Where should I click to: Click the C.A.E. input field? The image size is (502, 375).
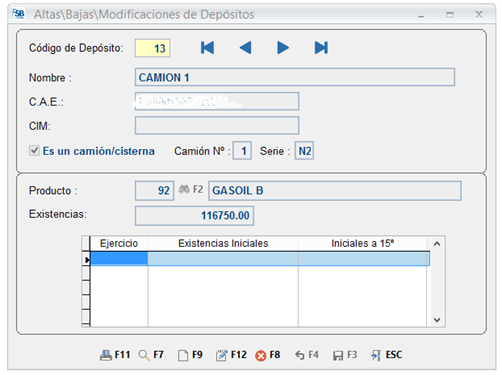(x=217, y=101)
